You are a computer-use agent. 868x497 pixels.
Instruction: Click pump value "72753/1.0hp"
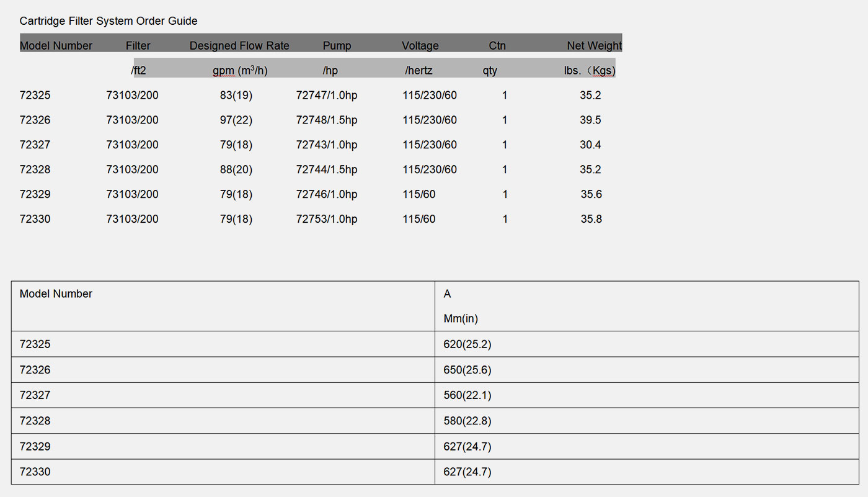coord(327,219)
